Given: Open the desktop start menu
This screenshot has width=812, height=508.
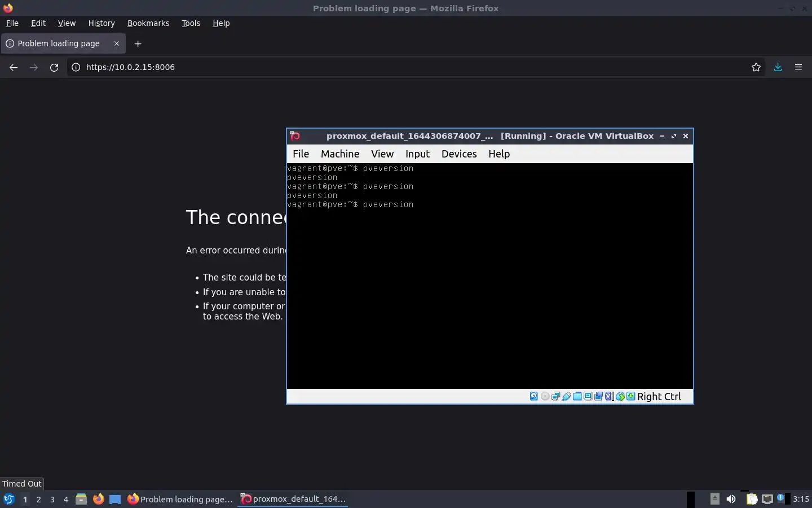Looking at the screenshot, I should click(x=8, y=499).
